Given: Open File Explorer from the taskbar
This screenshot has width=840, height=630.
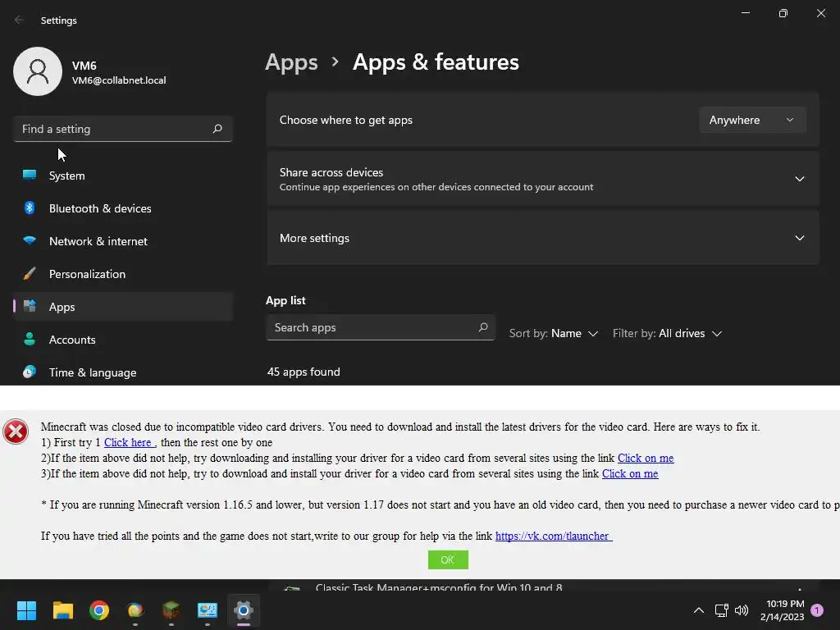Looking at the screenshot, I should coord(62,610).
